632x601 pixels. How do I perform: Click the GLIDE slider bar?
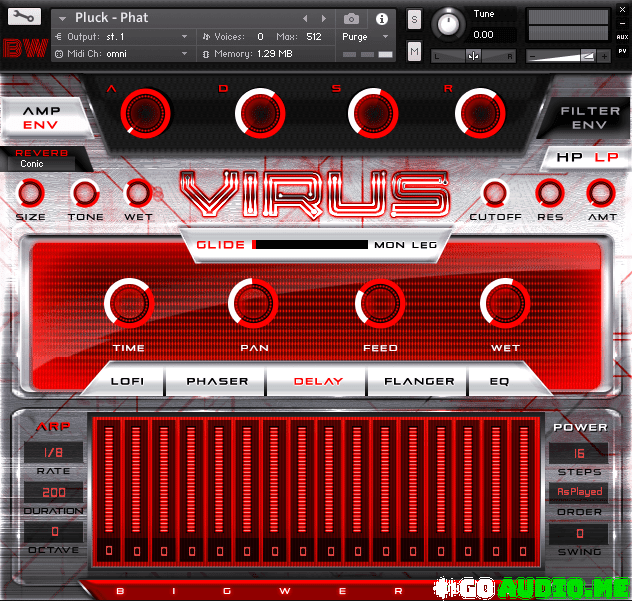(311, 244)
